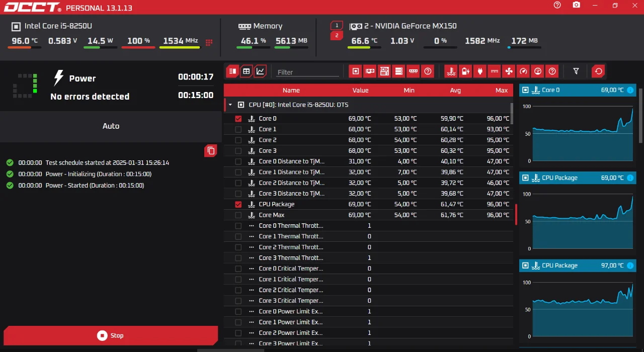Screen dimensions: 644x352
Task: Collapse the CPU [#0] Intel Core i5-8250U group
Action: (x=230, y=105)
